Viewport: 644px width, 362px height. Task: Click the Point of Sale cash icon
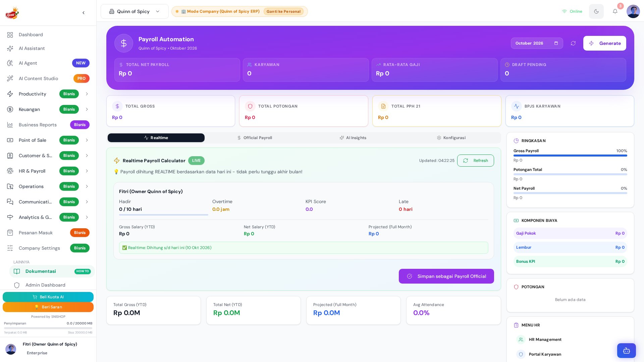[10, 140]
